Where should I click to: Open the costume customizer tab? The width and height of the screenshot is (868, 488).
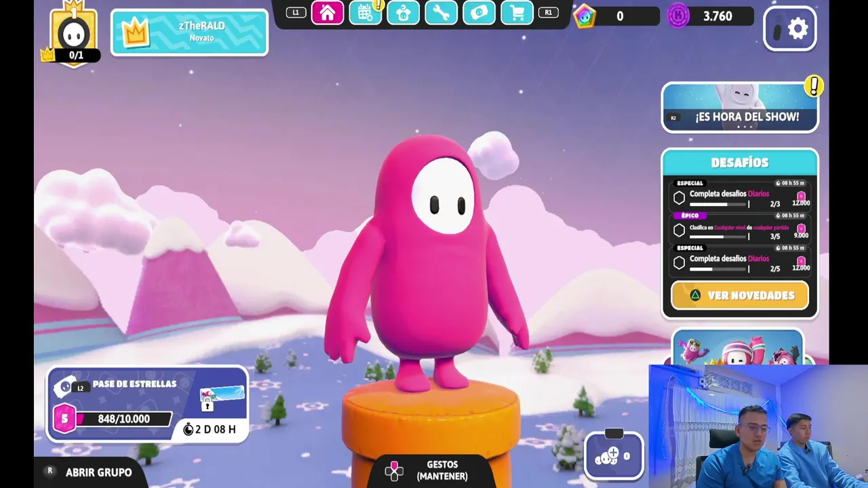pos(403,13)
